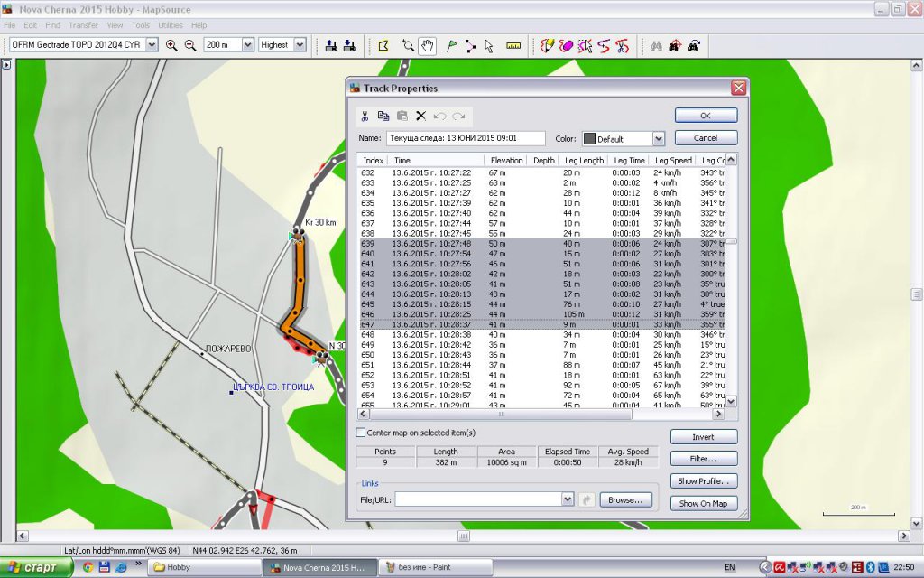Select the Hand pan tool
Viewport: 924px width, 578px height.
[x=428, y=45]
